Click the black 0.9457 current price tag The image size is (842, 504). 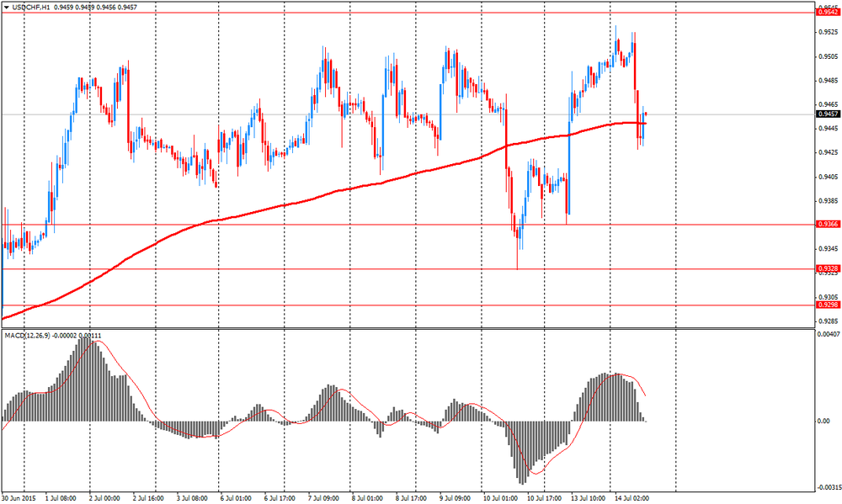[827, 114]
